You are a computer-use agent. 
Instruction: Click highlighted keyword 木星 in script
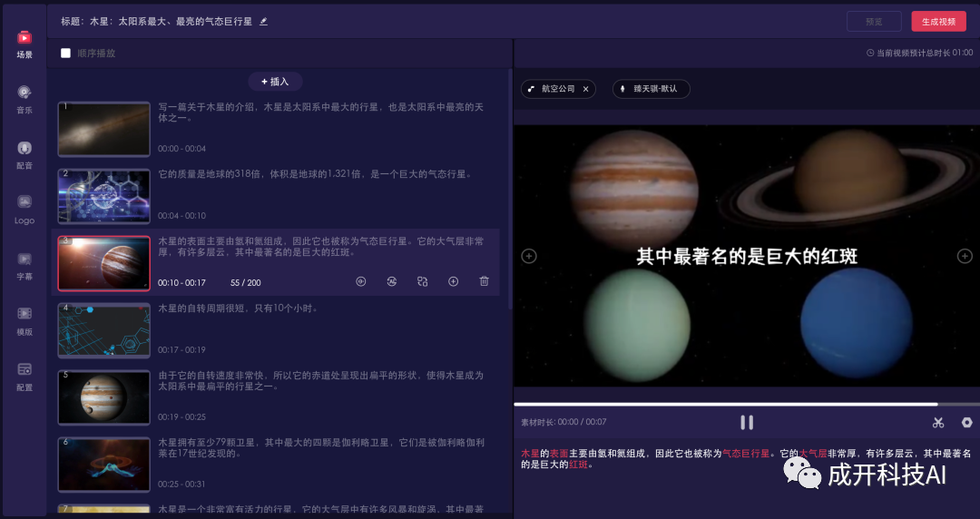(531, 454)
